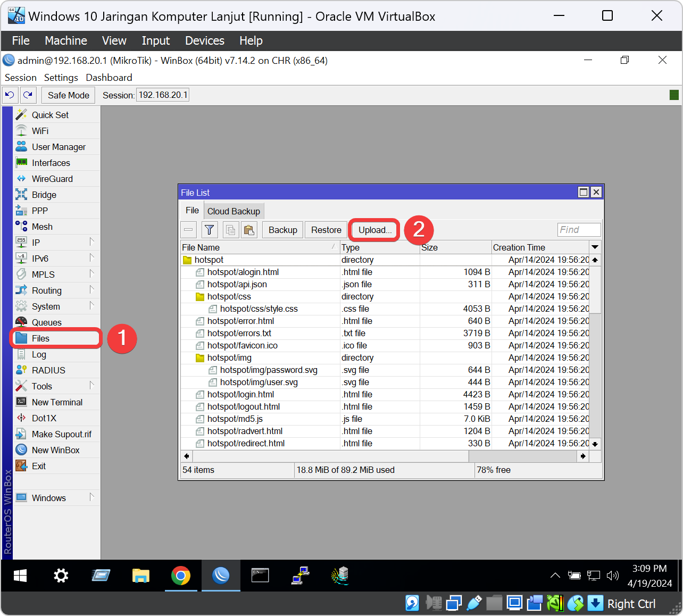Select the hotspot/img/user.svg row
The image size is (683, 616).
pos(385,382)
